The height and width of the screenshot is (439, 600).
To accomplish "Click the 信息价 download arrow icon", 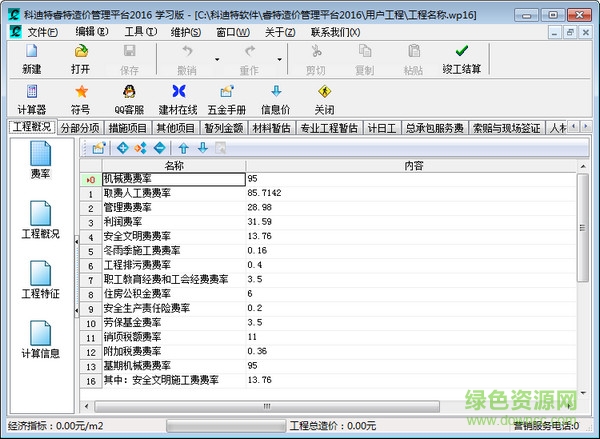I will click(x=276, y=91).
